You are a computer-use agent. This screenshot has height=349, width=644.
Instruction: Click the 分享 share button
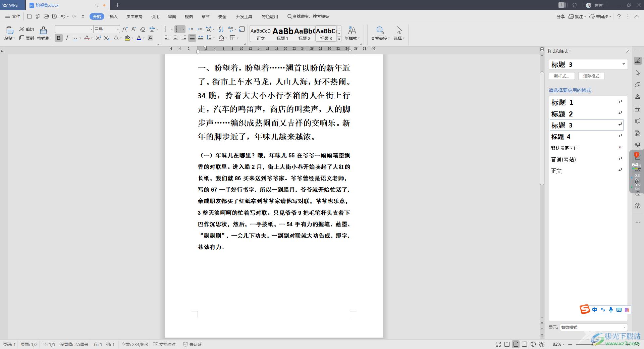click(560, 16)
